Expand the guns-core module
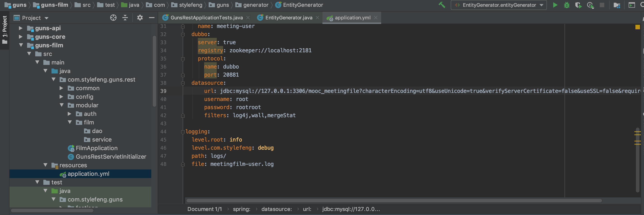 pyautogui.click(x=21, y=37)
